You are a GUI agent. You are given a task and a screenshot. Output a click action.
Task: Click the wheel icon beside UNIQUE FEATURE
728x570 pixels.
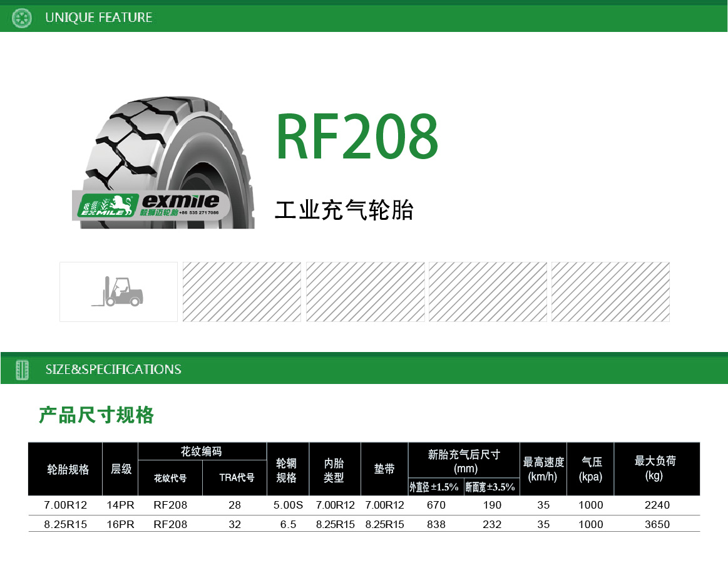tap(22, 18)
